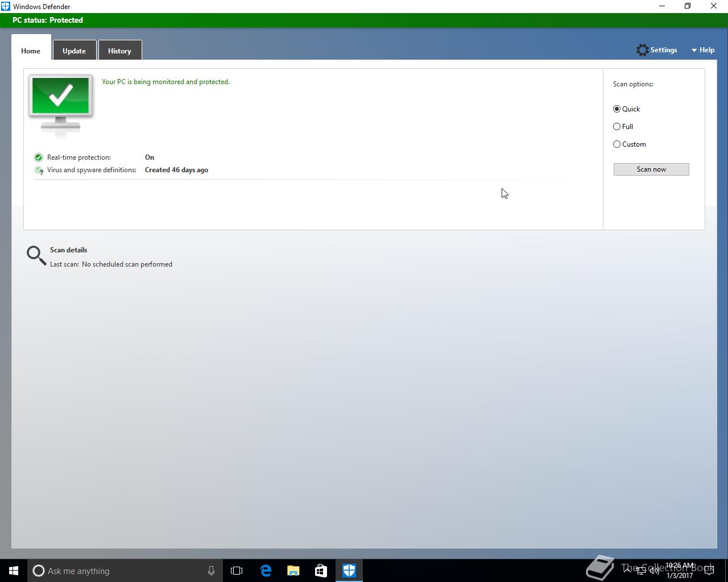Screen dimensions: 728x582
Task: Open the Windows Start menu
Action: (x=14, y=571)
